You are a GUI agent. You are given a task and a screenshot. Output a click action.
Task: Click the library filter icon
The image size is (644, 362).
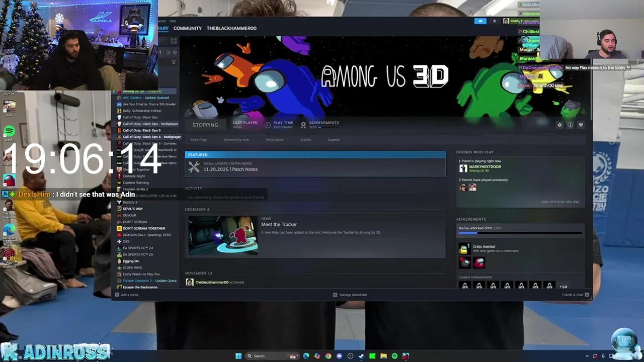coord(174,62)
